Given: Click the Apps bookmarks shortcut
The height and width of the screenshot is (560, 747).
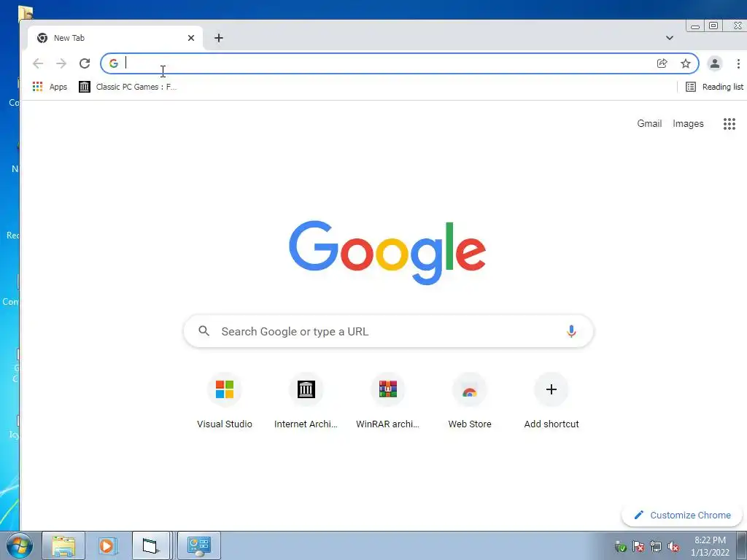Looking at the screenshot, I should click(x=50, y=87).
